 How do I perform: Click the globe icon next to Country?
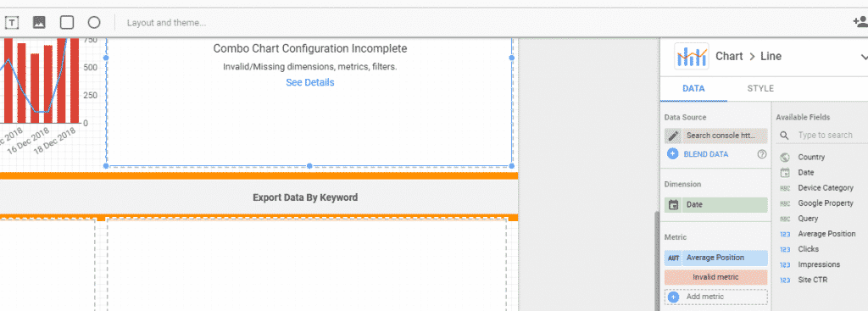click(x=784, y=157)
